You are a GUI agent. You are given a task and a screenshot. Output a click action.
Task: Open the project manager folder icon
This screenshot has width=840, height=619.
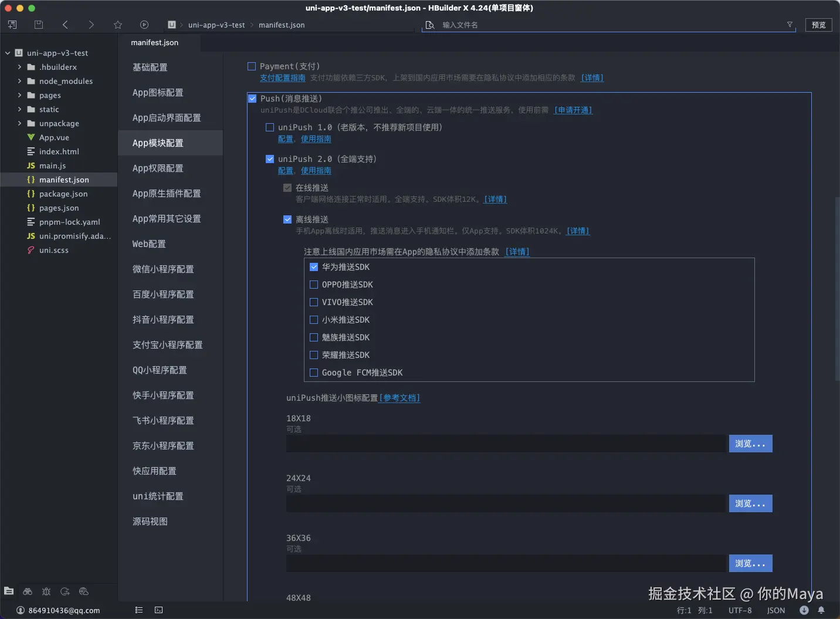coord(9,591)
